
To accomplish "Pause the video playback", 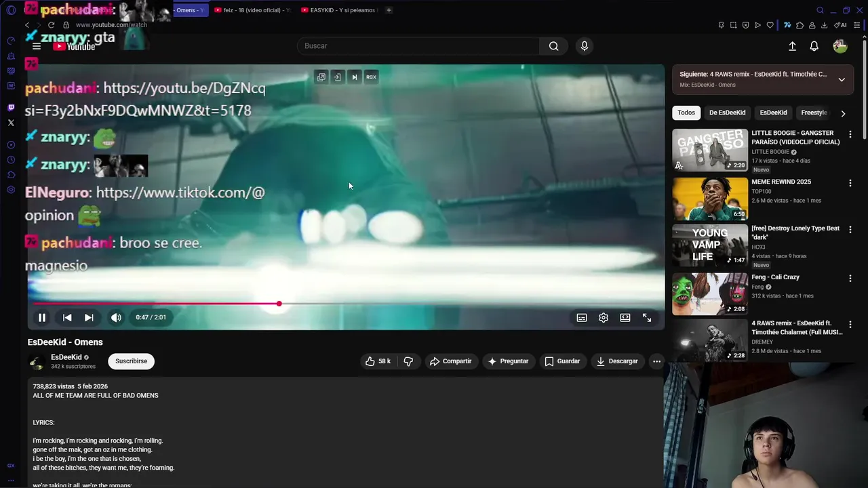I will click(42, 317).
